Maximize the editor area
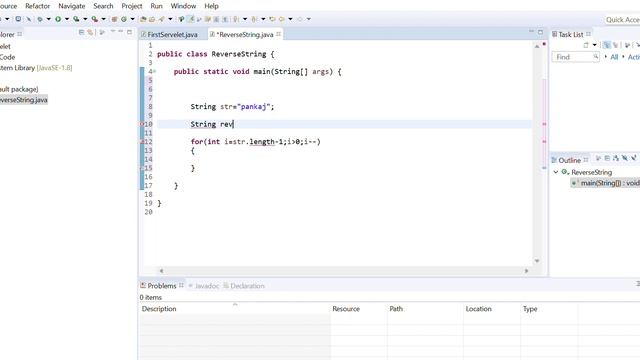The image size is (640, 360). pos(540,32)
